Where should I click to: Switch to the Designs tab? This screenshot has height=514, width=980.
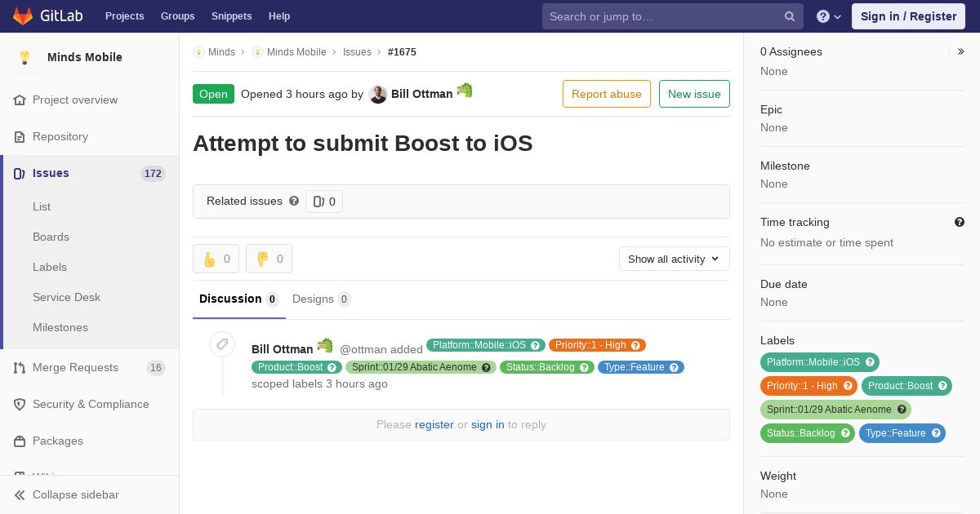321,299
